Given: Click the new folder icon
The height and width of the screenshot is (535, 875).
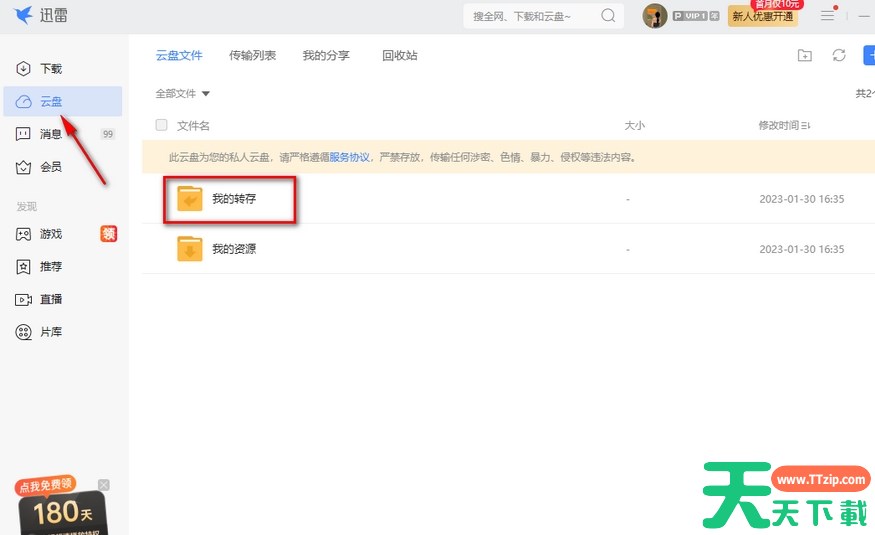Looking at the screenshot, I should (805, 56).
